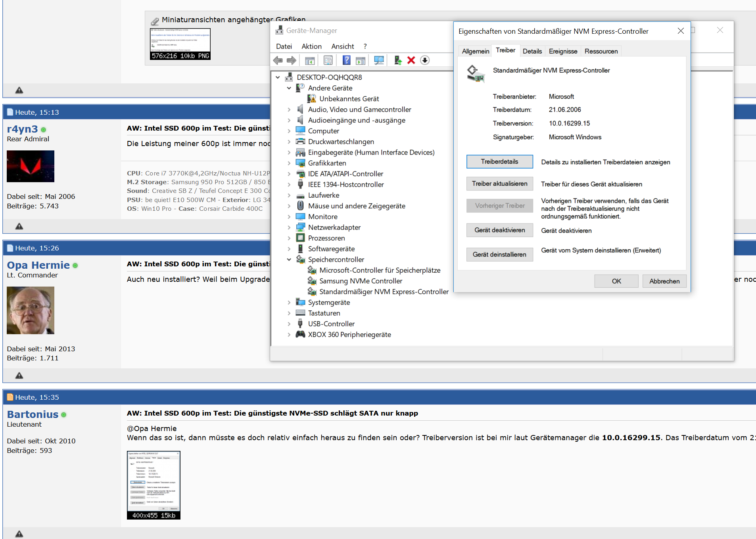Switch to the Ressourcen tab
Image resolution: width=756 pixels, height=539 pixels.
[601, 51]
